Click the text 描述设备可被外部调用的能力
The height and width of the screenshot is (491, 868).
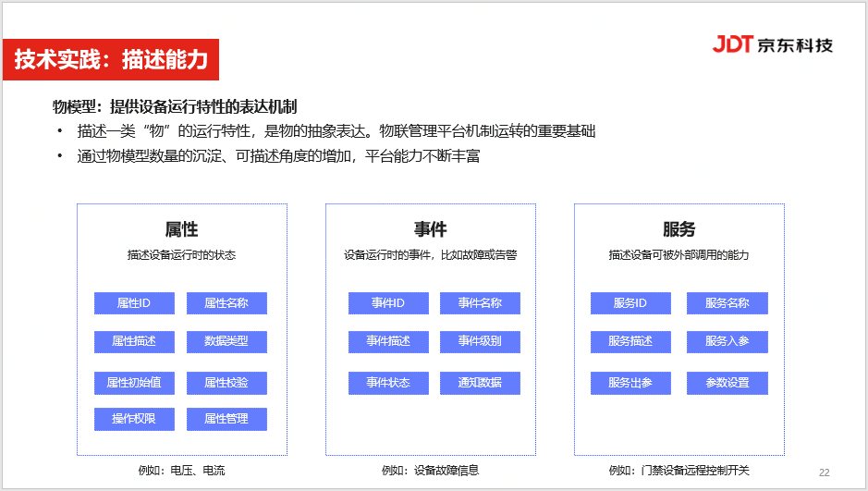pos(679,255)
